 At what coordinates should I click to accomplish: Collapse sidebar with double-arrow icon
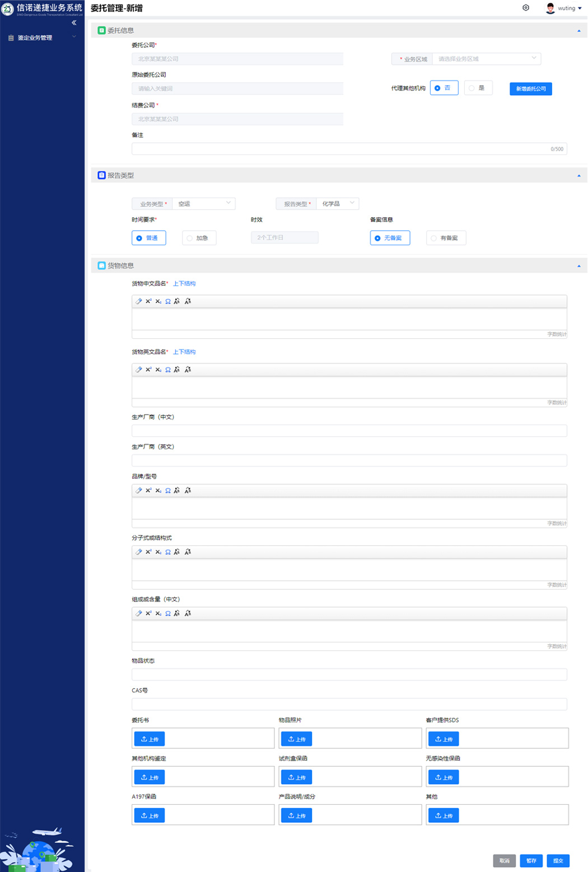(x=74, y=23)
